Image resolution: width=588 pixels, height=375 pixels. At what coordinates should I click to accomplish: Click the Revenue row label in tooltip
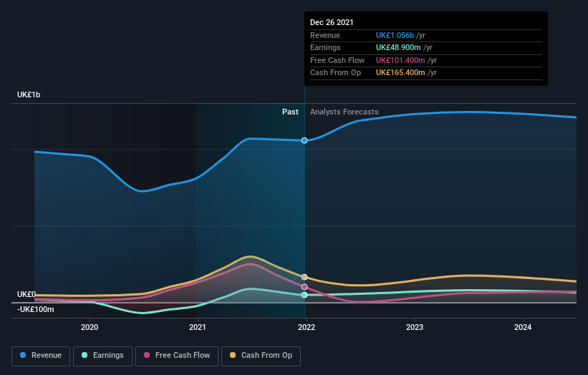325,35
